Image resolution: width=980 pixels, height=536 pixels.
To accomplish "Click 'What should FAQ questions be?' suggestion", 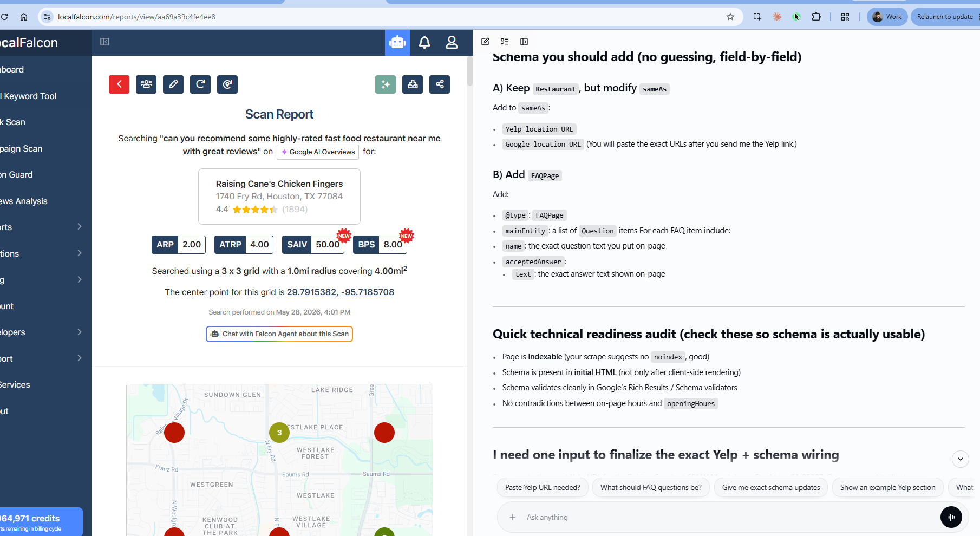I will pos(651,487).
